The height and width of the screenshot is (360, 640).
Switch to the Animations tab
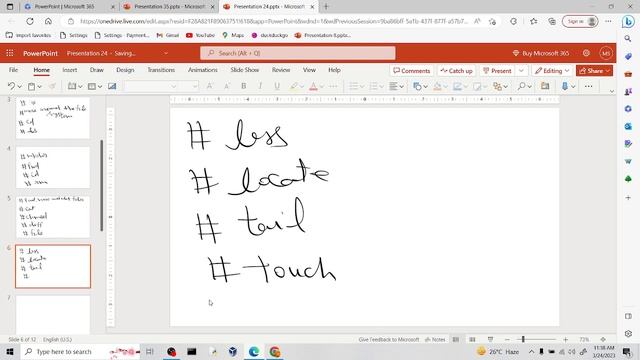203,70
